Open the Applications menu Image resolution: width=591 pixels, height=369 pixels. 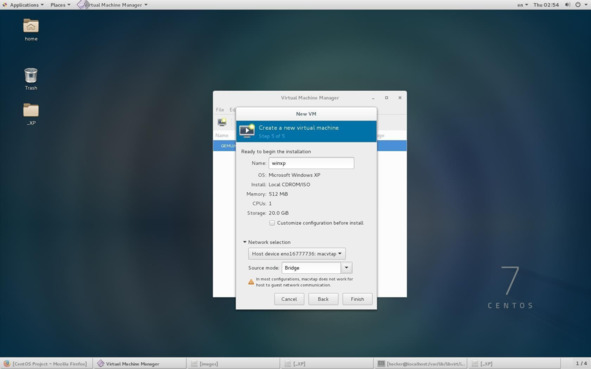23,5
